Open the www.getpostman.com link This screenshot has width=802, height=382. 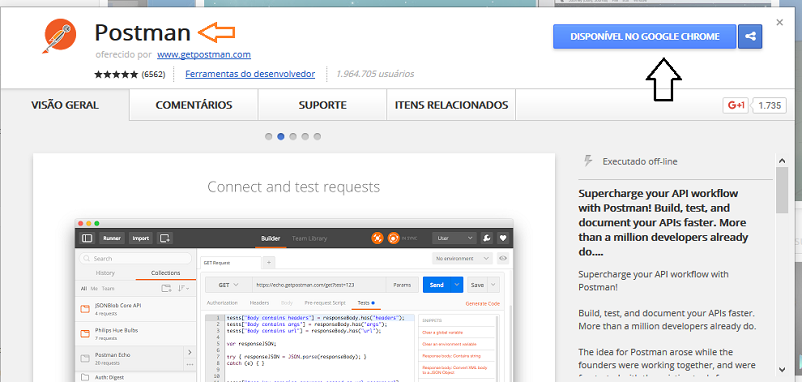coord(204,54)
